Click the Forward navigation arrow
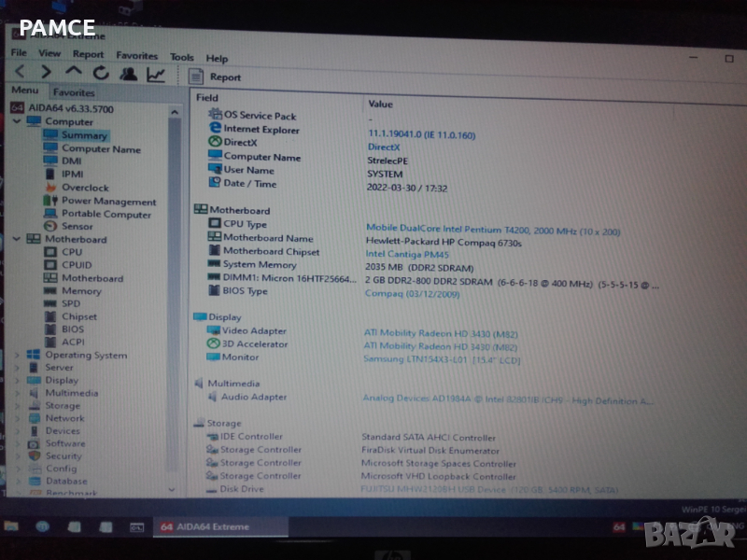Viewport: 747px width, 560px height. 47,73
